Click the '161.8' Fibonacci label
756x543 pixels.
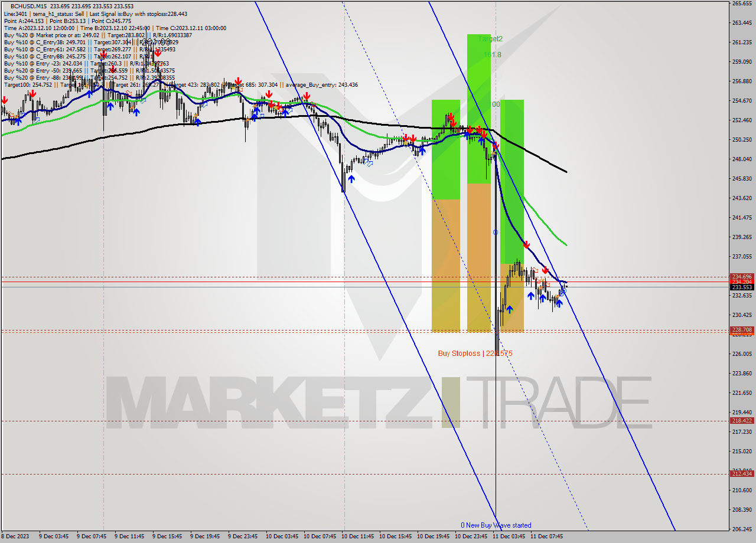click(x=492, y=54)
